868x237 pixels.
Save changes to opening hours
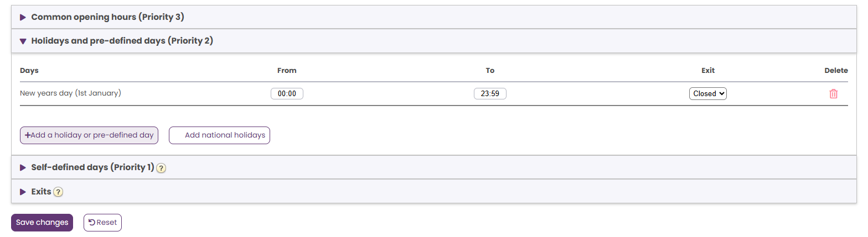(42, 223)
